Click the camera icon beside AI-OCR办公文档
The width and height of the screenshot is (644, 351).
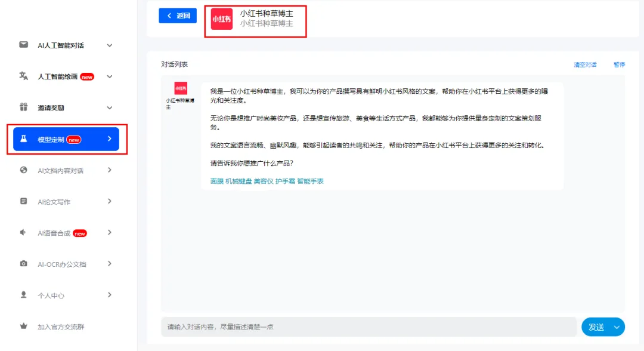[x=24, y=264]
